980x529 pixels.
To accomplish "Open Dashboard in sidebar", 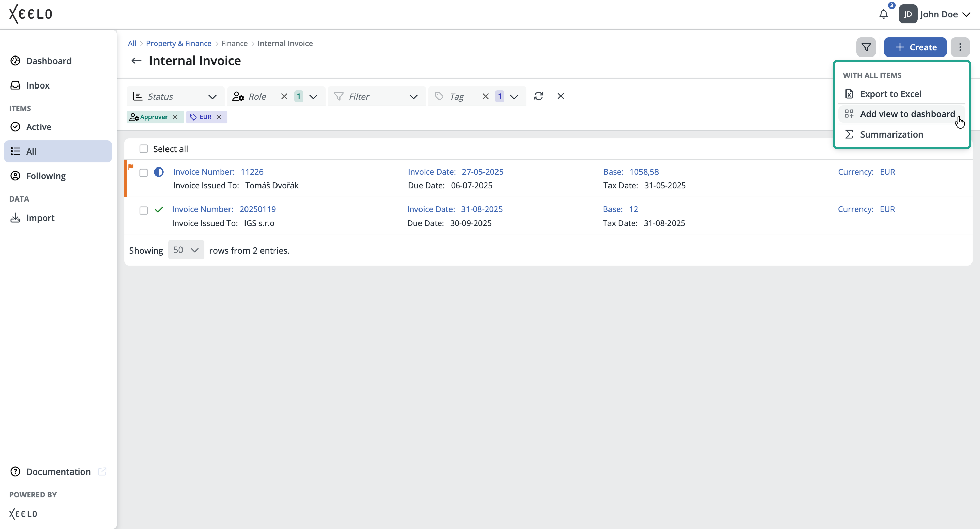I will pos(58,61).
